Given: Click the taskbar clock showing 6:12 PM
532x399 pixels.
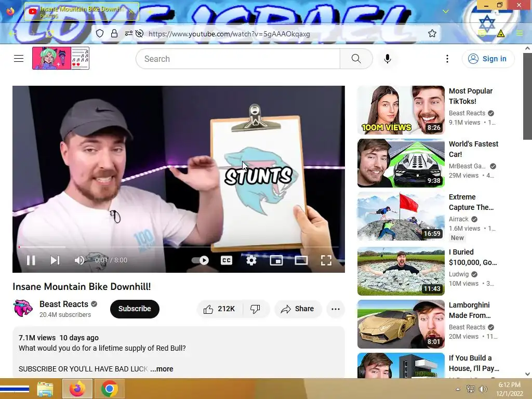Looking at the screenshot, I should 509,389.
